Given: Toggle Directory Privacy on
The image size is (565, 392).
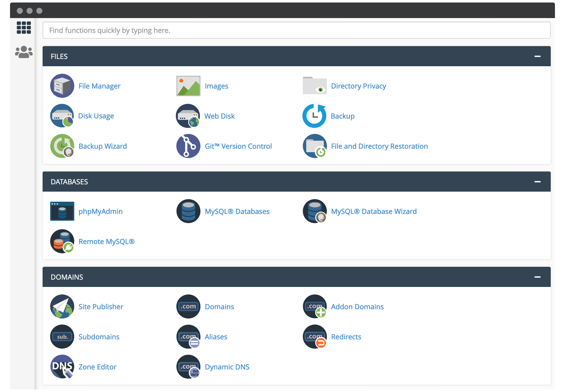Looking at the screenshot, I should pyautogui.click(x=358, y=86).
